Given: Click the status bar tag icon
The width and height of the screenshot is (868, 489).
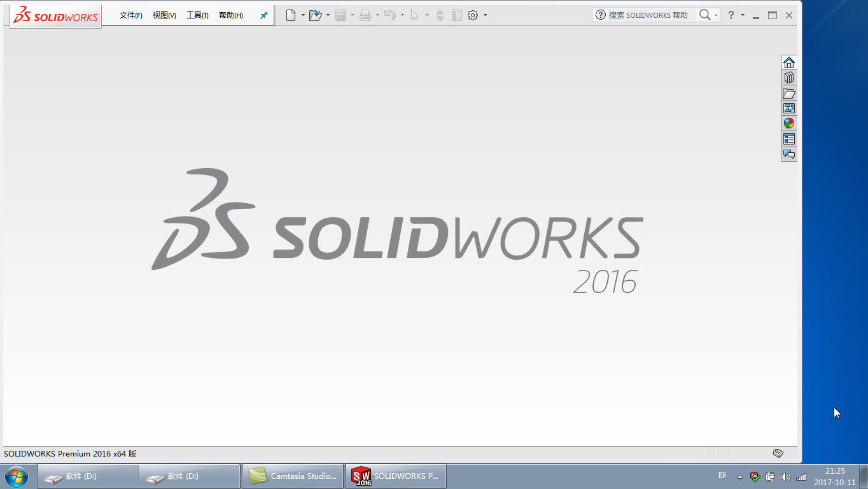Looking at the screenshot, I should pos(778,453).
